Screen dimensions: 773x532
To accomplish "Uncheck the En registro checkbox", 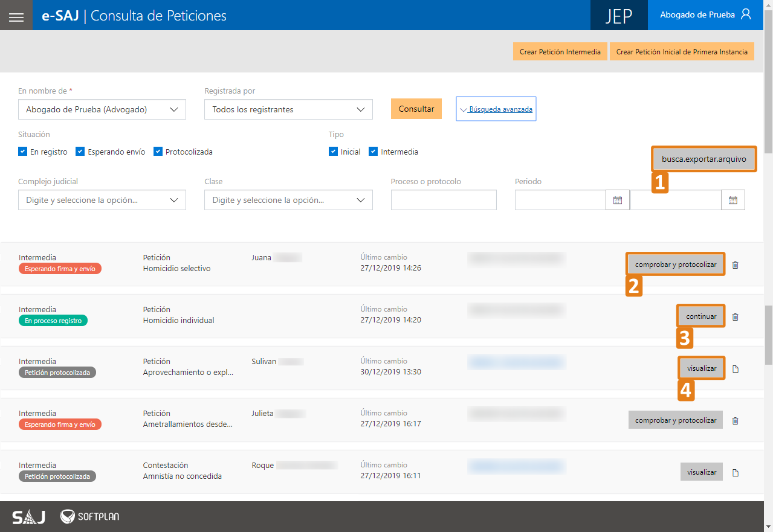I will [23, 152].
